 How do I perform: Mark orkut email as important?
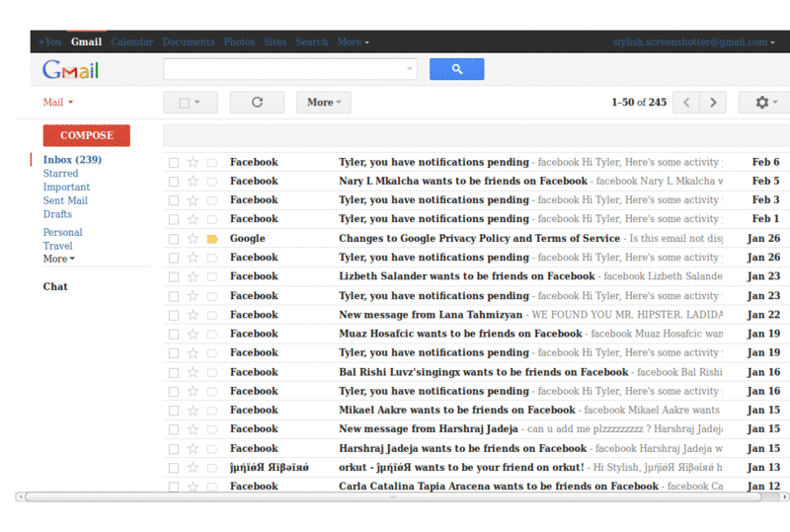212,468
